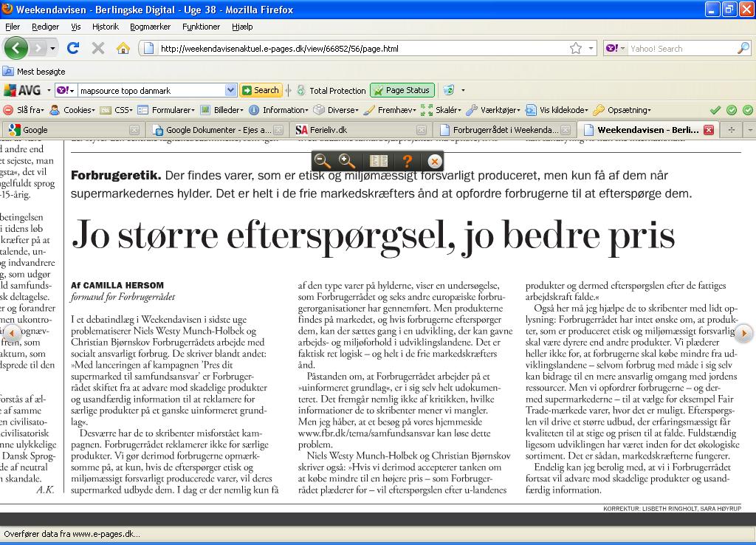
Task: Click the AVG Search button
Action: [261, 90]
